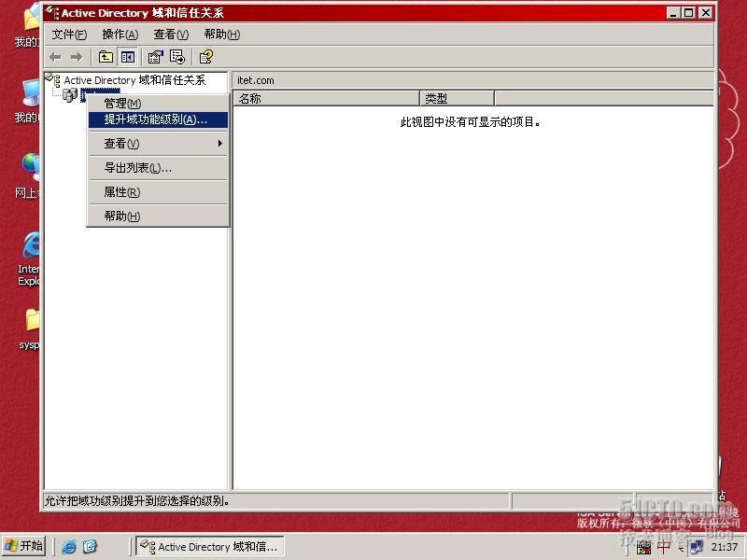The image size is (747, 560).
Task: Click the 名称 column header
Action: coord(326,99)
